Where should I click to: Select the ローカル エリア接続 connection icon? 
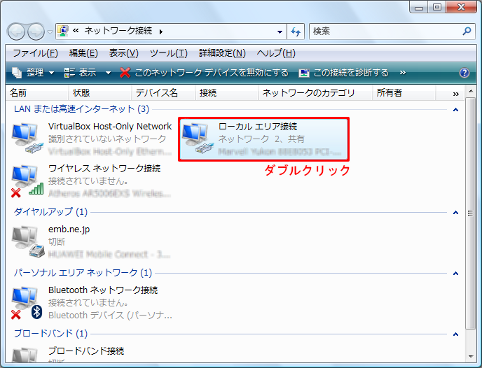pyautogui.click(x=198, y=138)
